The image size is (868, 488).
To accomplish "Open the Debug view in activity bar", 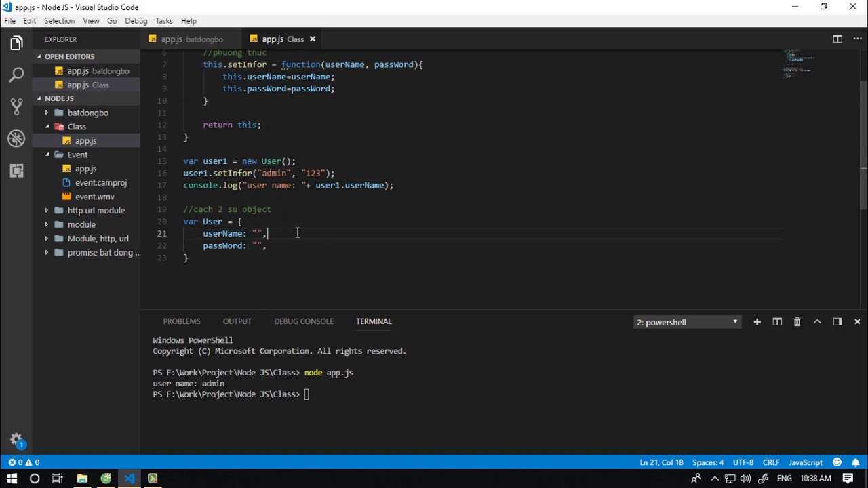I will coord(16,139).
